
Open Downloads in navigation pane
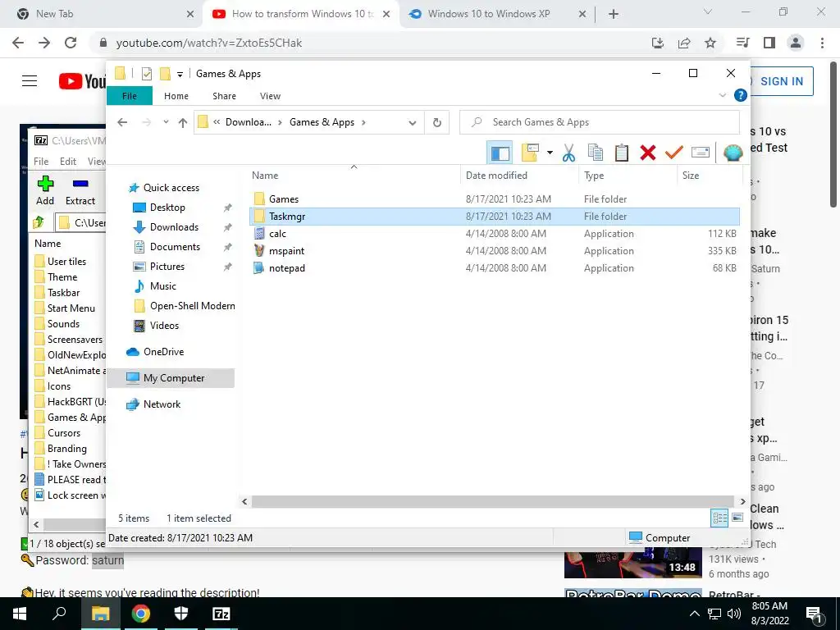174,227
